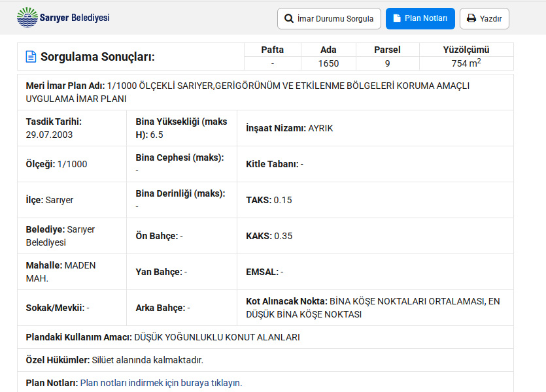Select İlçe: Sarıyer cell

click(72, 200)
